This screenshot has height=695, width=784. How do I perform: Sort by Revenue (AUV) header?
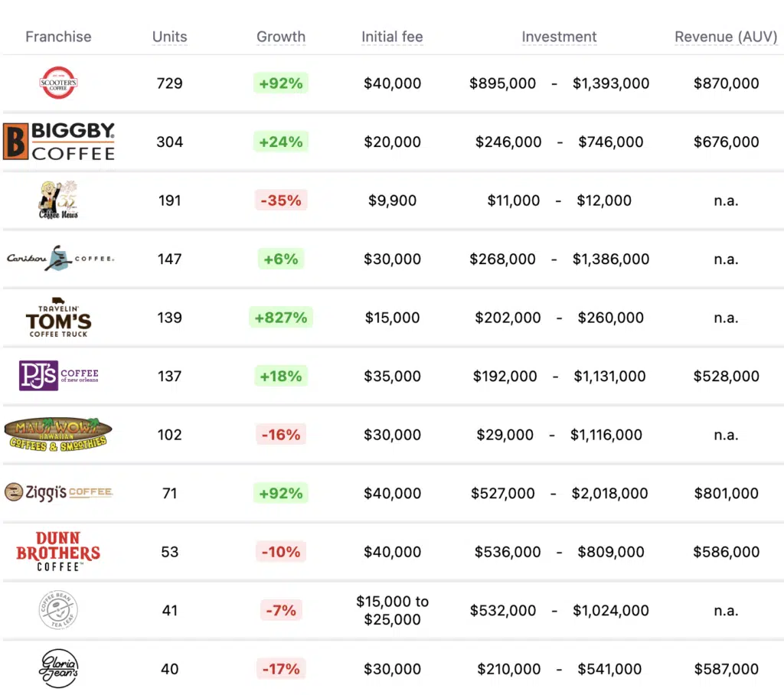point(726,37)
